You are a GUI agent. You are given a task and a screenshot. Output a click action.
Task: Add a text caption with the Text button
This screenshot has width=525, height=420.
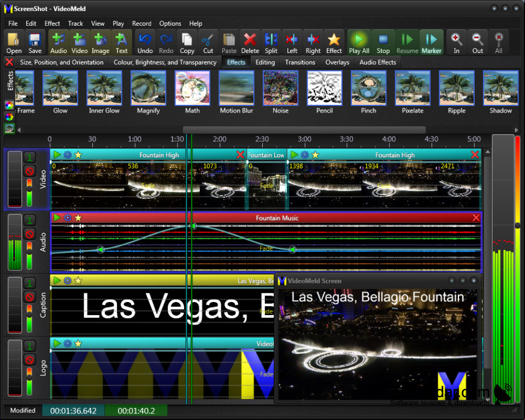pos(121,43)
